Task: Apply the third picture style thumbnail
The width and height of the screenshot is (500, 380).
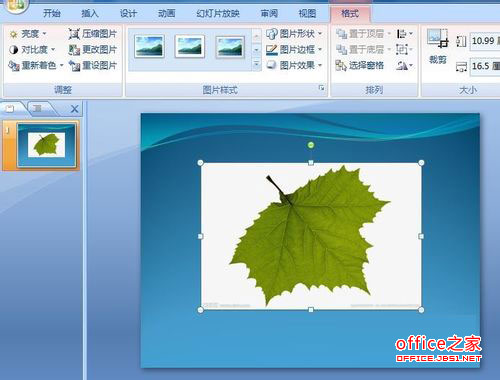Action: tap(230, 47)
